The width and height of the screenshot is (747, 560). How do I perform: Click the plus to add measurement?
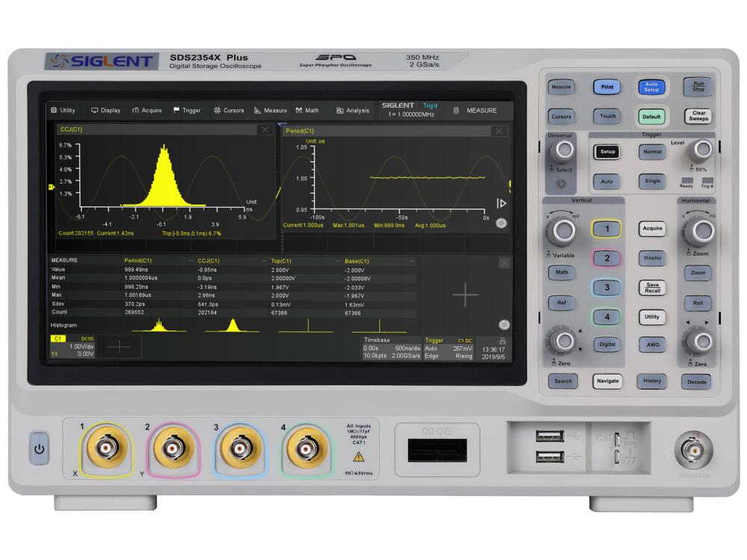pos(465,295)
